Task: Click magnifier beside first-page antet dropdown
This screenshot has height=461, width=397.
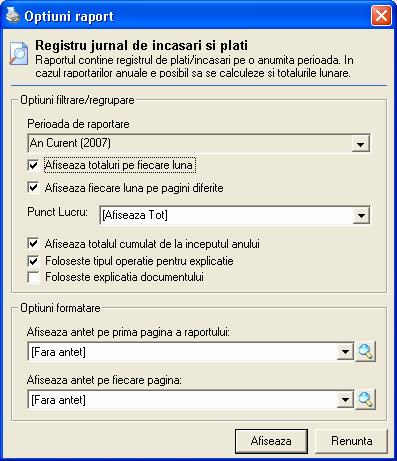Action: coord(365,351)
